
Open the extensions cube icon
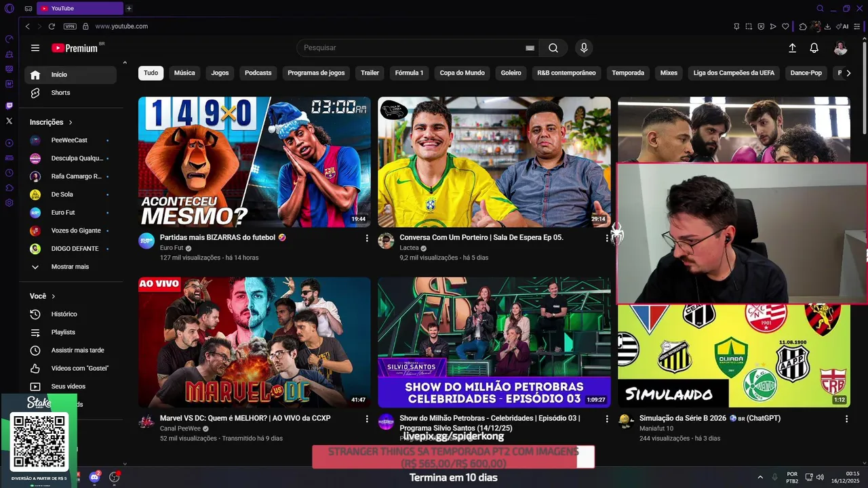(803, 26)
